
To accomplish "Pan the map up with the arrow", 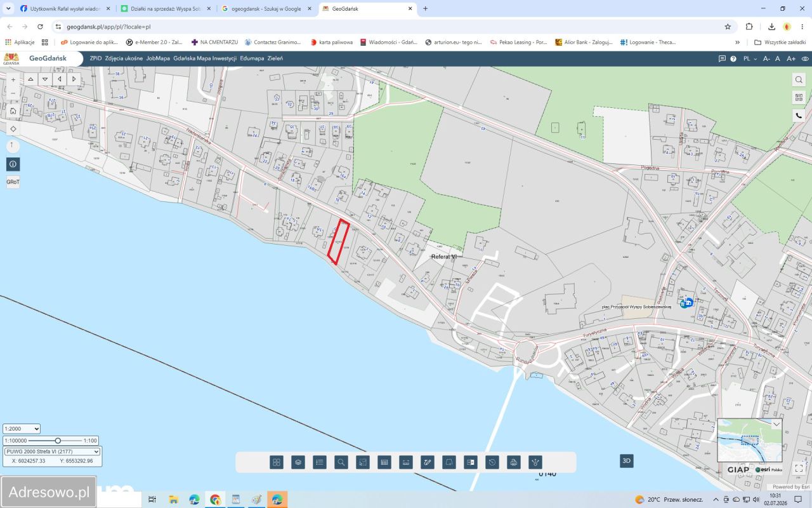I will click(30, 79).
